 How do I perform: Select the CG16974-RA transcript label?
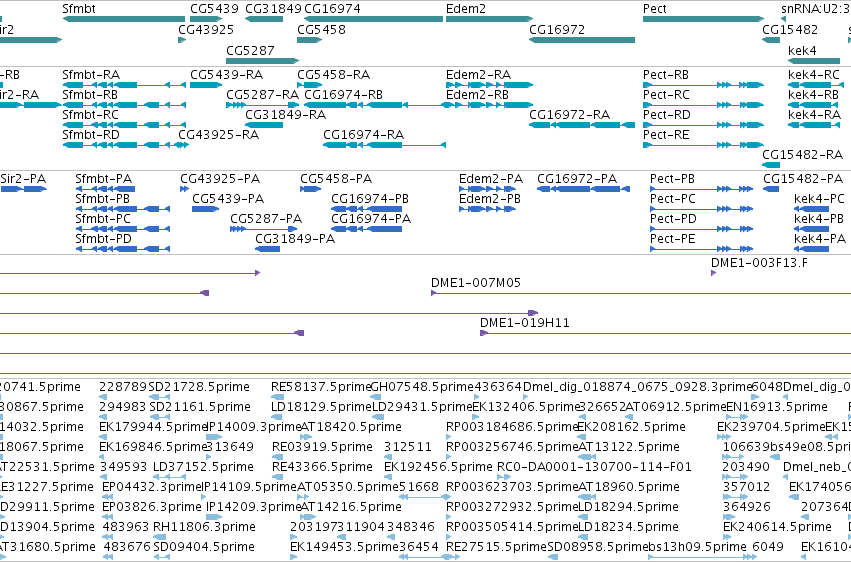tap(364, 135)
